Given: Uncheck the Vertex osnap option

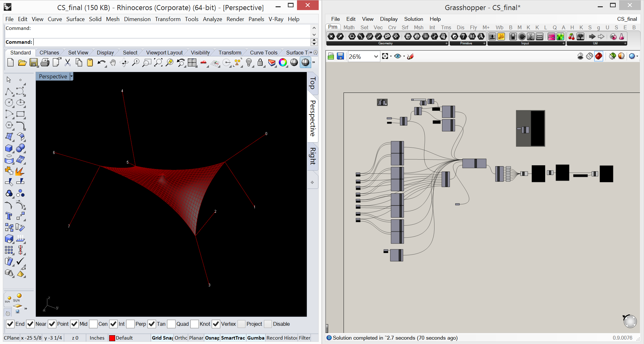Looking at the screenshot, I should click(x=216, y=324).
